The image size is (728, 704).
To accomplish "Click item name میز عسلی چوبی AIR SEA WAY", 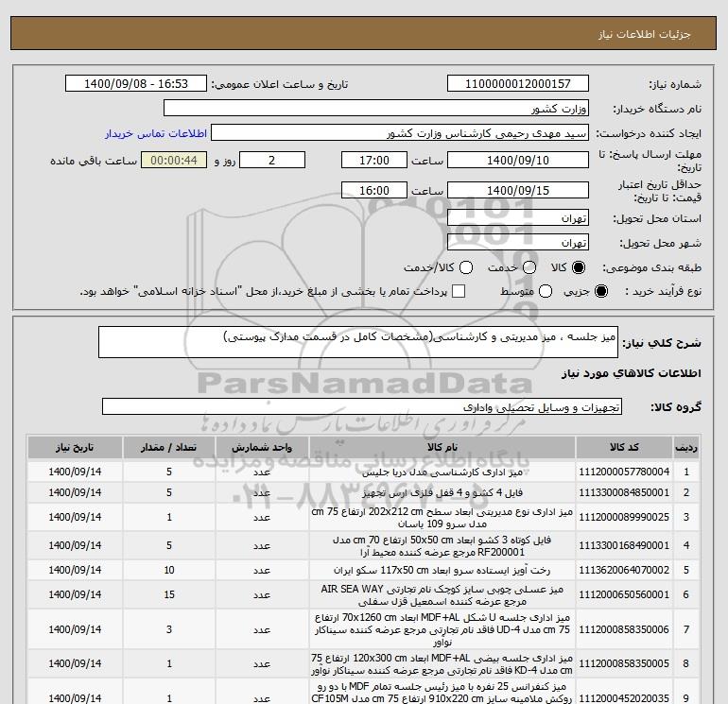I will pos(442,595).
